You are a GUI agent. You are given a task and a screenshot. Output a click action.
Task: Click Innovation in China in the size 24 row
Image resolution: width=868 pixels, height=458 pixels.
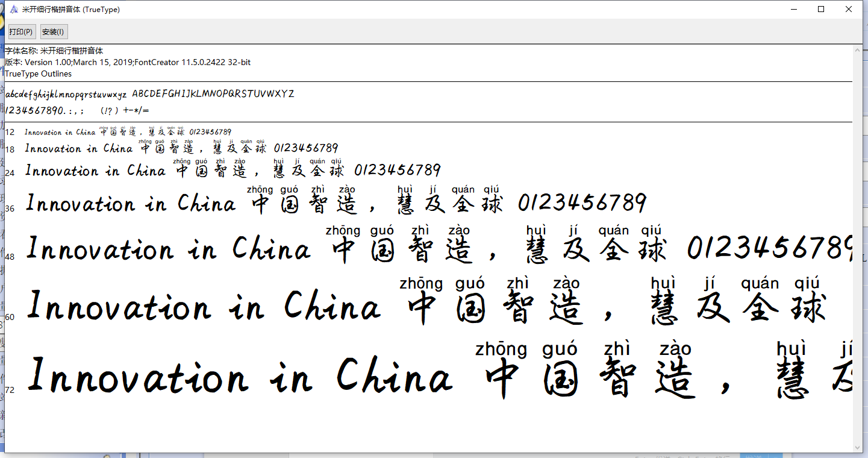coord(95,171)
